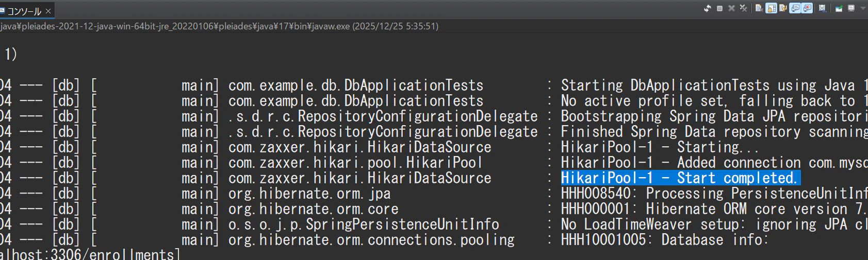Click highlighted "HikariPool-1 - Start completed." text

tap(680, 178)
